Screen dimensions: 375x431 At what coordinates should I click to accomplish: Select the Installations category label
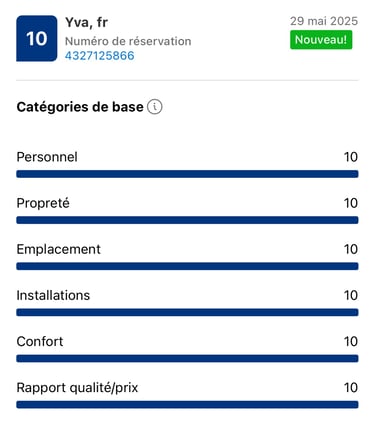tap(53, 295)
